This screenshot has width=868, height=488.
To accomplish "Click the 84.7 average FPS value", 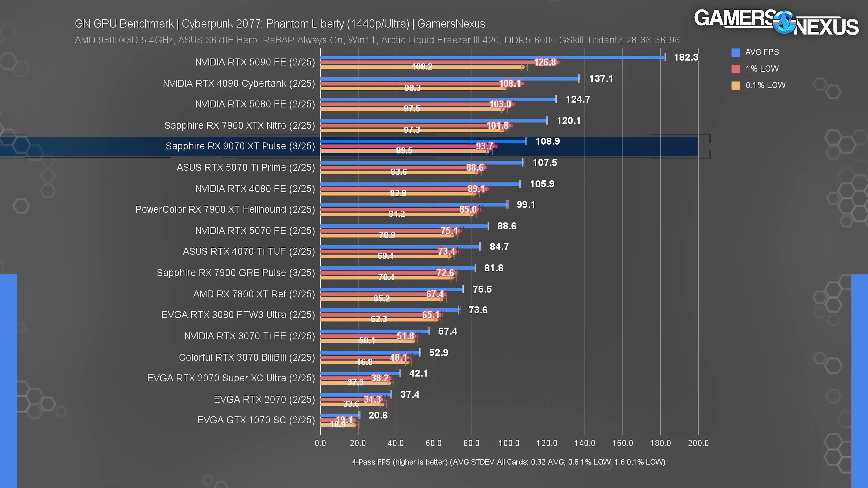I will coord(499,247).
